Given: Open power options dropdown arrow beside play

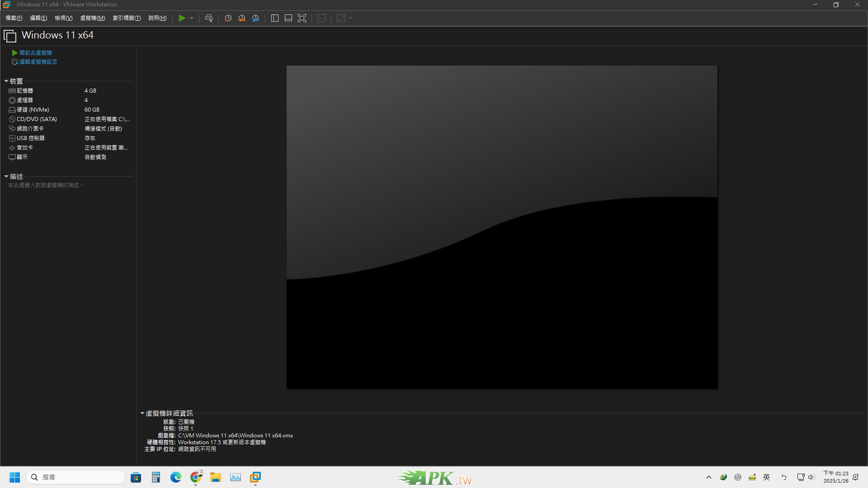Looking at the screenshot, I should (192, 18).
